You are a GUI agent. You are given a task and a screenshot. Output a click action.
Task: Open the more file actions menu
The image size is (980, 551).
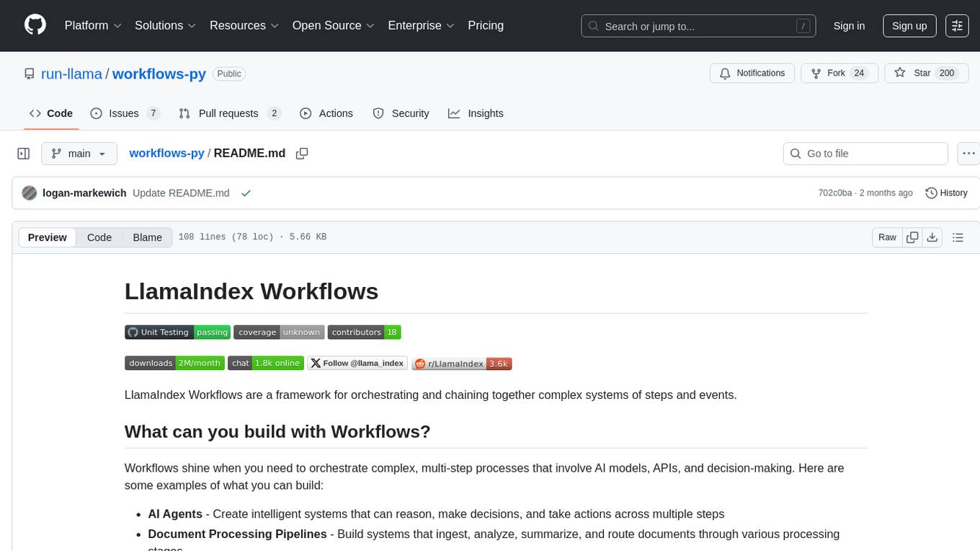[x=969, y=154]
